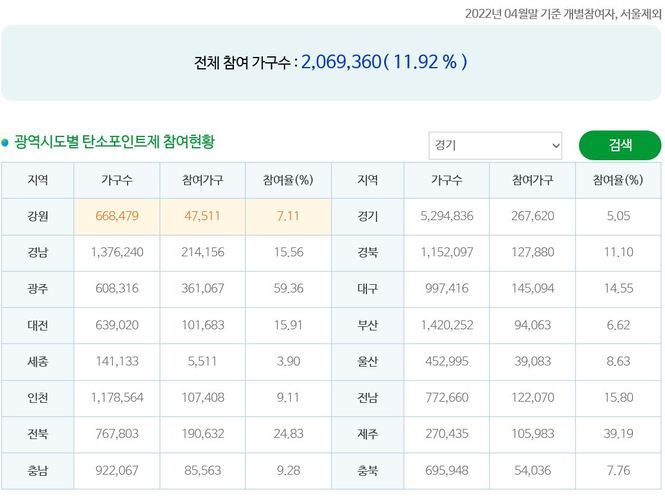Image resolution: width=665 pixels, height=496 pixels.
Task: Click the 922,067 households value
Action: 117,470
